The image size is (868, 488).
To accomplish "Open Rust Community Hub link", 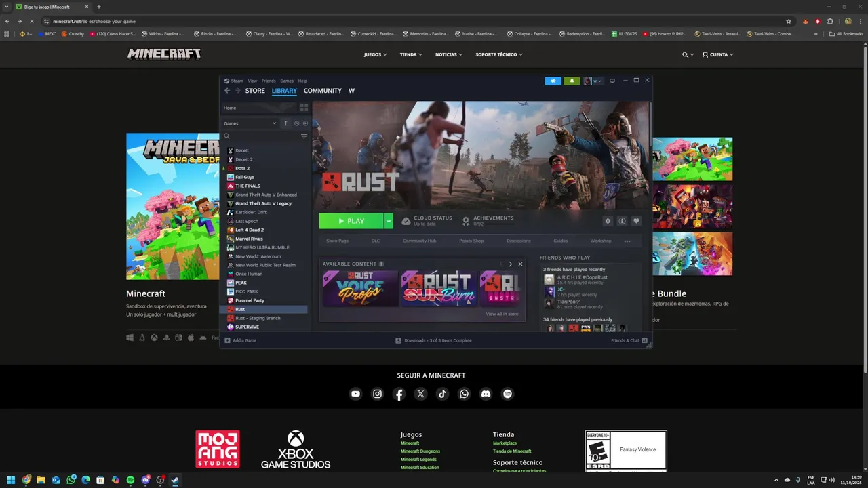I will 419,241.
